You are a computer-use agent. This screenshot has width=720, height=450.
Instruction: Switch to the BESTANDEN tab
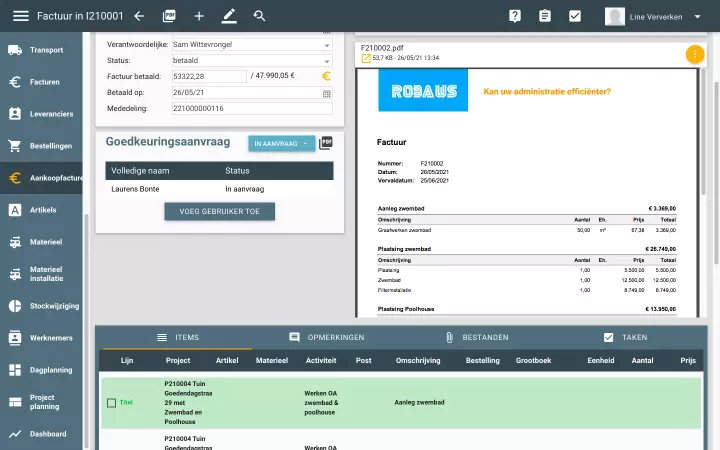click(x=478, y=338)
